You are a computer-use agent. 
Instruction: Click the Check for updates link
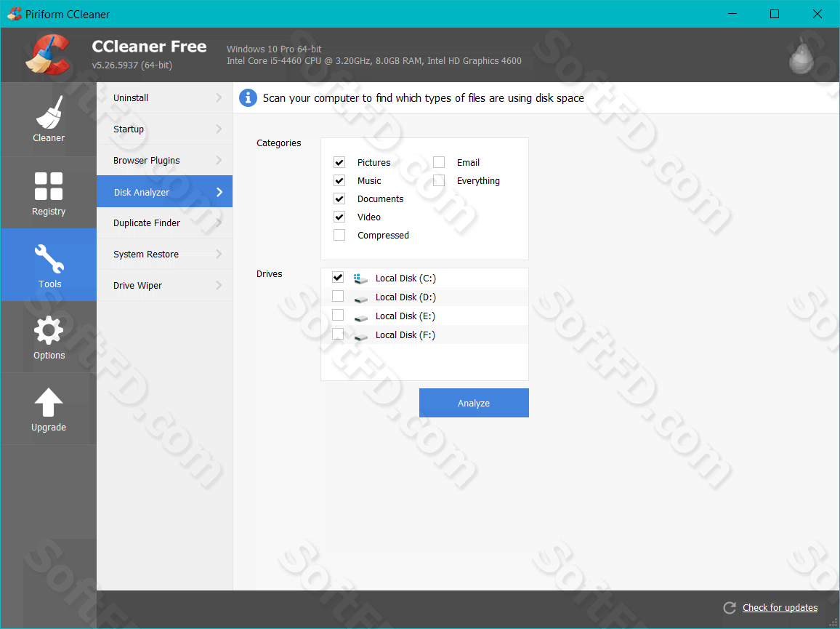(780, 608)
